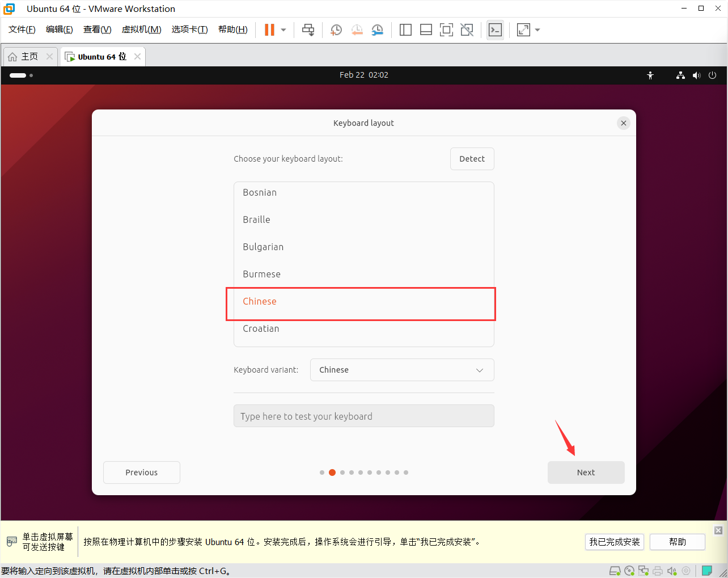This screenshot has height=578, width=728.
Task: Click the Activities pill in Ubuntu top bar
Action: click(x=21, y=75)
